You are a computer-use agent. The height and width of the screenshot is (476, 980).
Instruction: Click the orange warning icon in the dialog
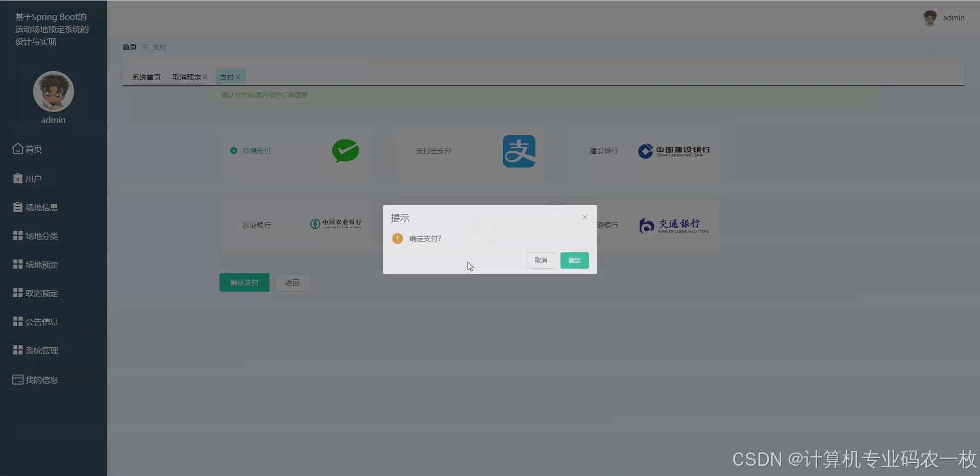point(398,239)
